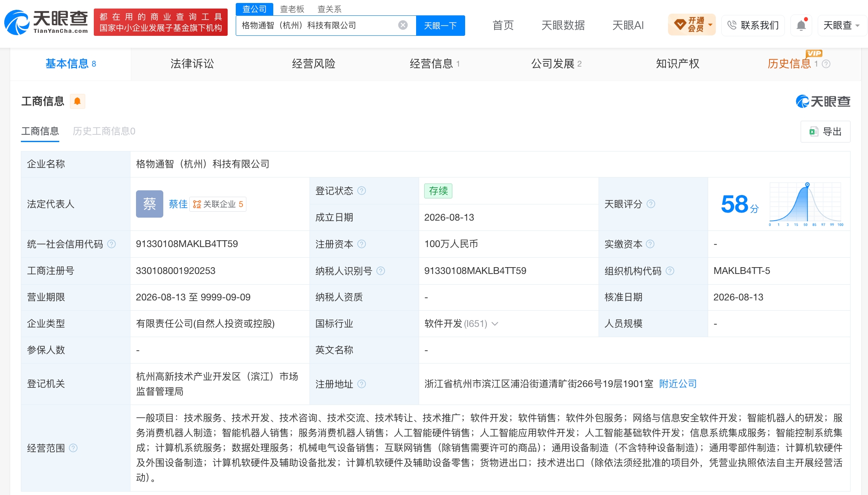Viewport: 868px width, 495px height.
Task: Click the orange alert bell next to 工商信息
Action: (78, 101)
